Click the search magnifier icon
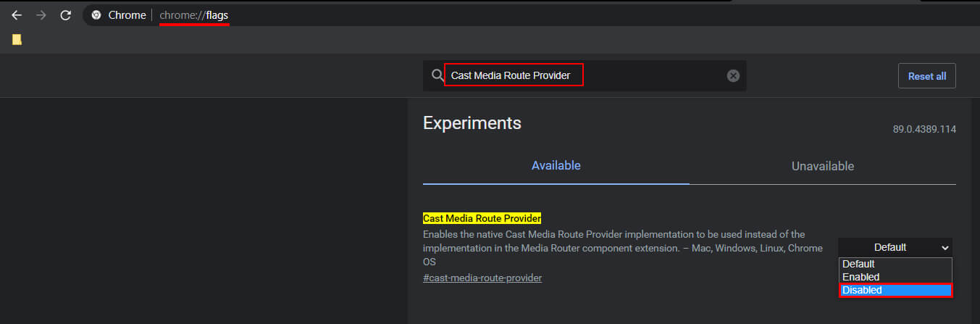Screen dimensions: 980x324 point(437,75)
